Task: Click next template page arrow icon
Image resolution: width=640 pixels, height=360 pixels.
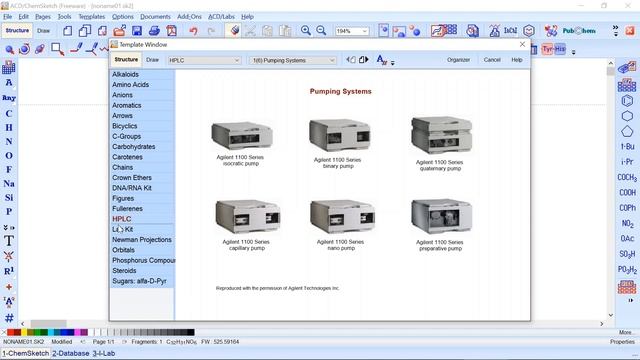Action: (x=364, y=60)
